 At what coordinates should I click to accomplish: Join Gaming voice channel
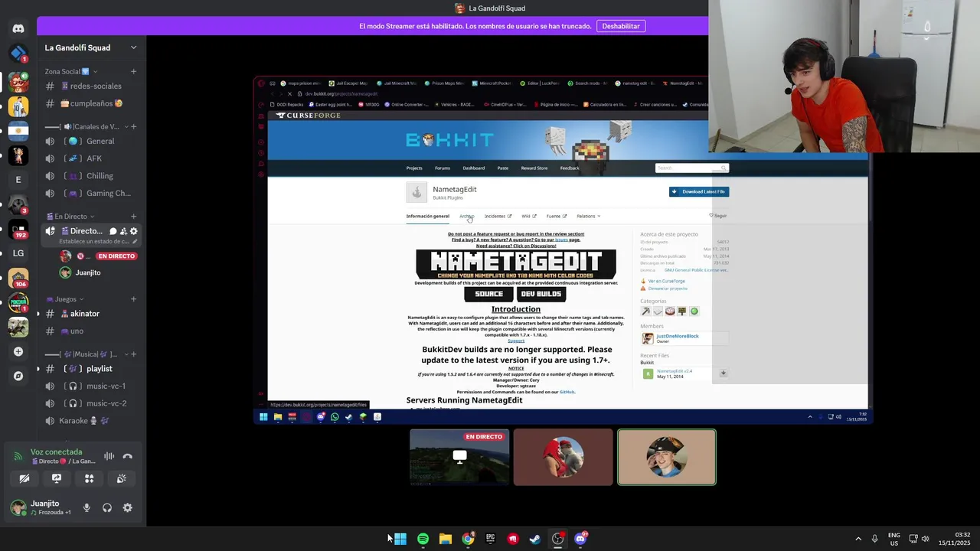[91, 194]
